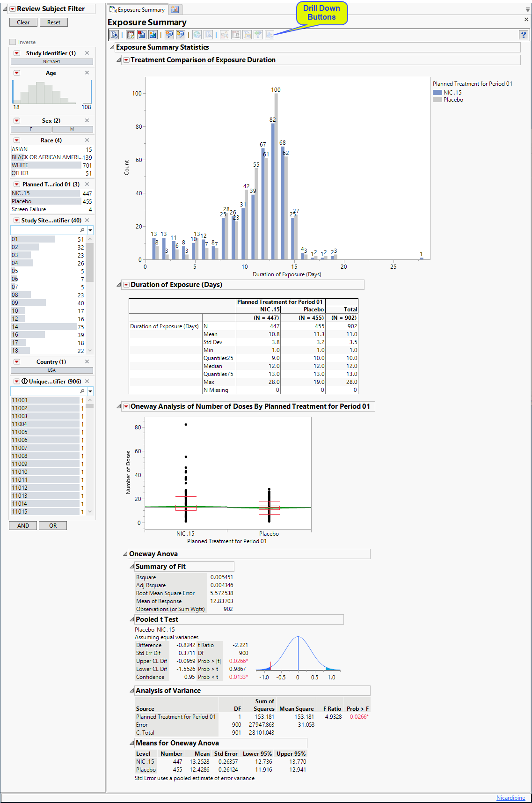The height and width of the screenshot is (803, 532).
Task: Toggle the F value in Sex filter
Action: point(31,129)
